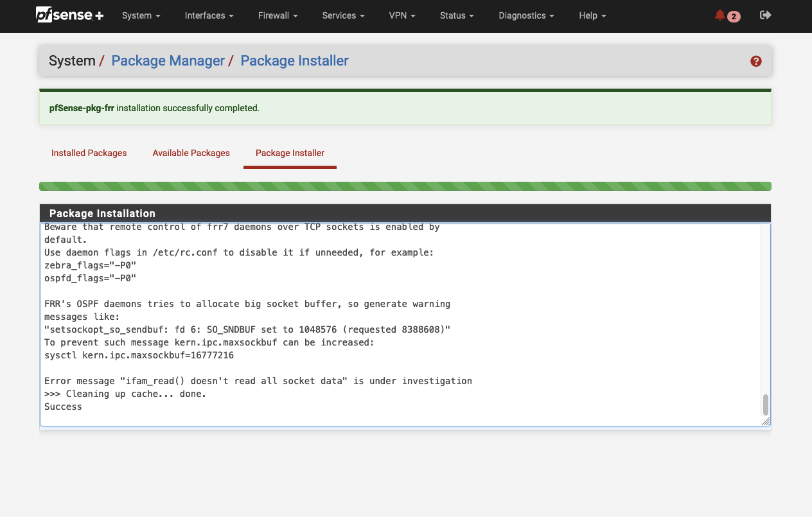
Task: Open the red help question mark icon
Action: point(756,61)
